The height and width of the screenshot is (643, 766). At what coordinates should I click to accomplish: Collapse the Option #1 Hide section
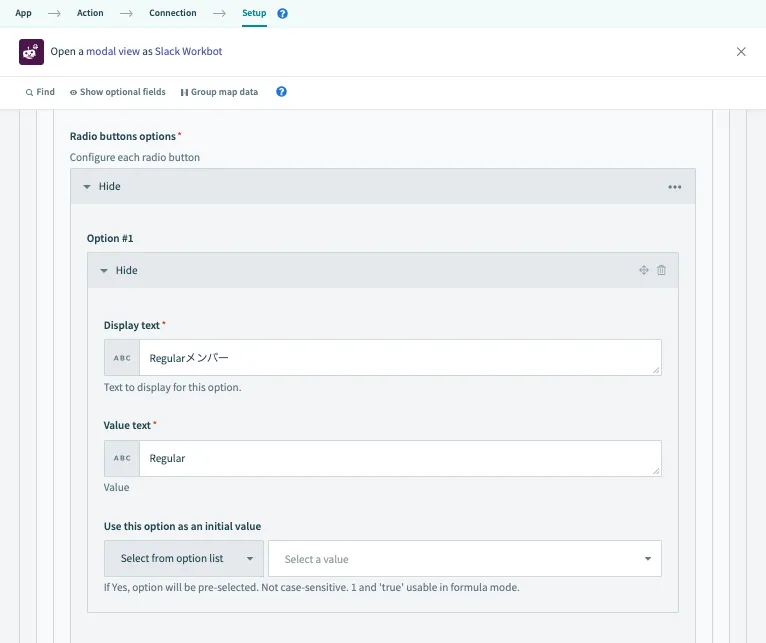tap(119, 270)
